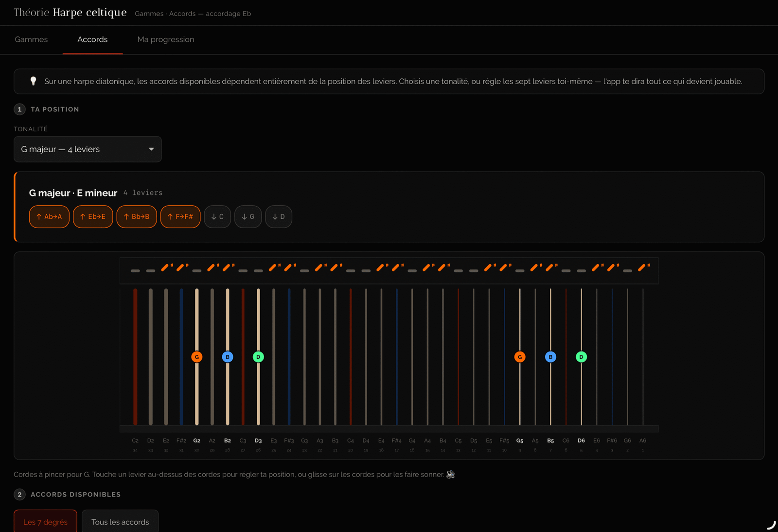Click the muted speaker icon after the instructions
778x532 pixels.
click(x=451, y=474)
